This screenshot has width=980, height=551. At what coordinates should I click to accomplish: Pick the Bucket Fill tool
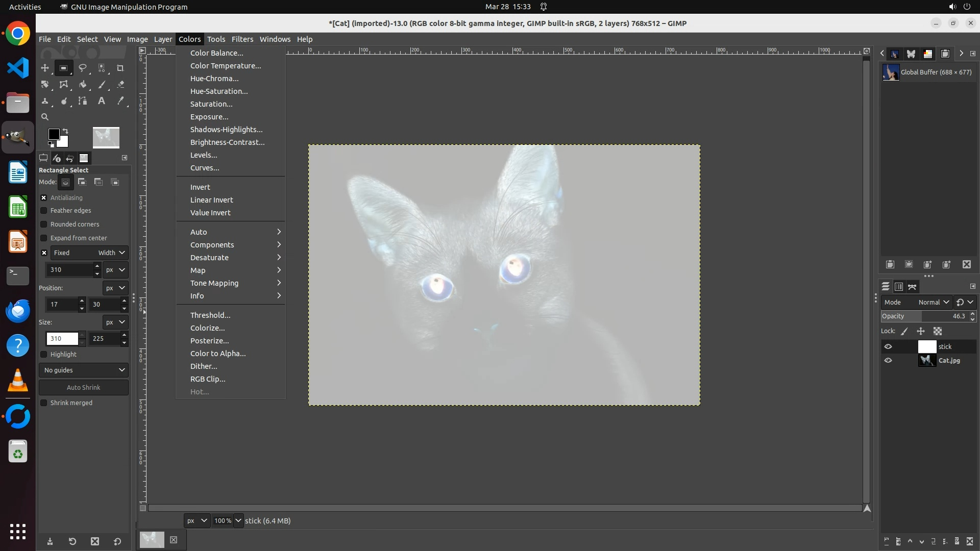point(82,85)
